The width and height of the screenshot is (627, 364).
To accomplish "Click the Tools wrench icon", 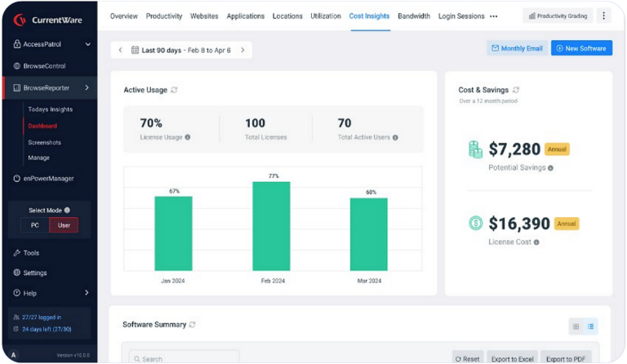I will point(17,252).
